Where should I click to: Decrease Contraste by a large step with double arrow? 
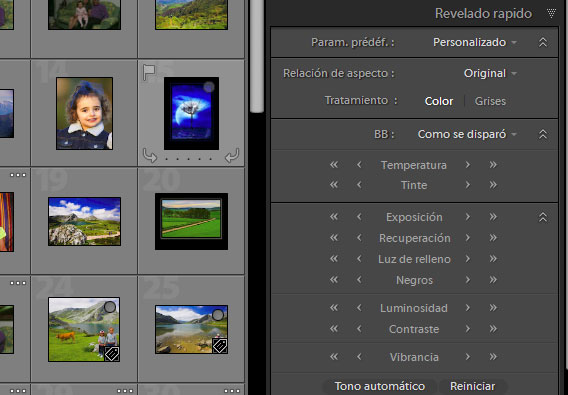334,329
